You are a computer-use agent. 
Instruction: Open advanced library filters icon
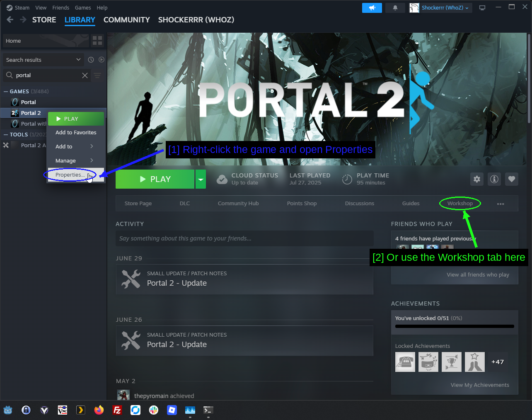point(97,75)
